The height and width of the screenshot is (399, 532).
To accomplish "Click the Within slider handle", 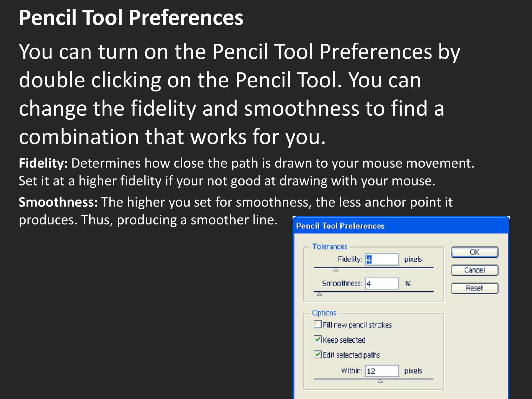I will click(x=380, y=381).
